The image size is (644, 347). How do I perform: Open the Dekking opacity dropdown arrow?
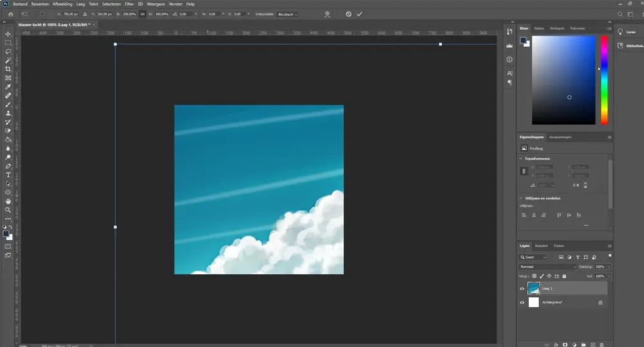point(609,267)
